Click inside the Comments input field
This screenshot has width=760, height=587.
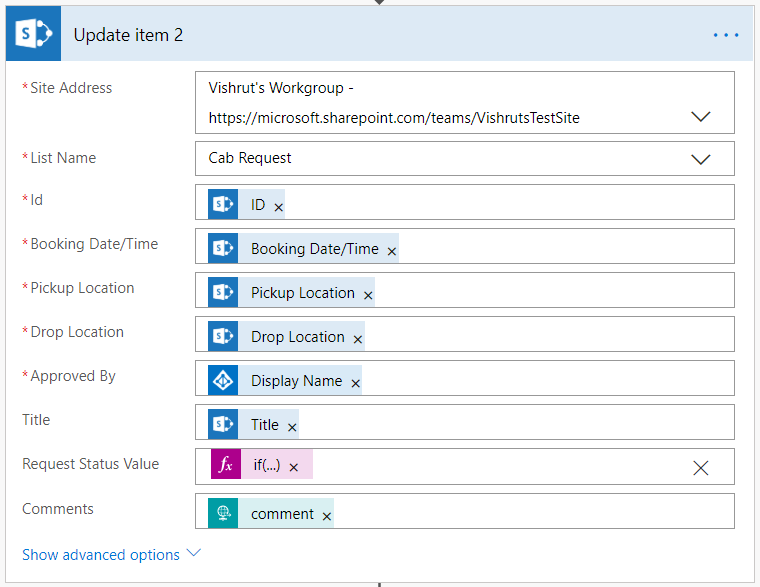465,511
